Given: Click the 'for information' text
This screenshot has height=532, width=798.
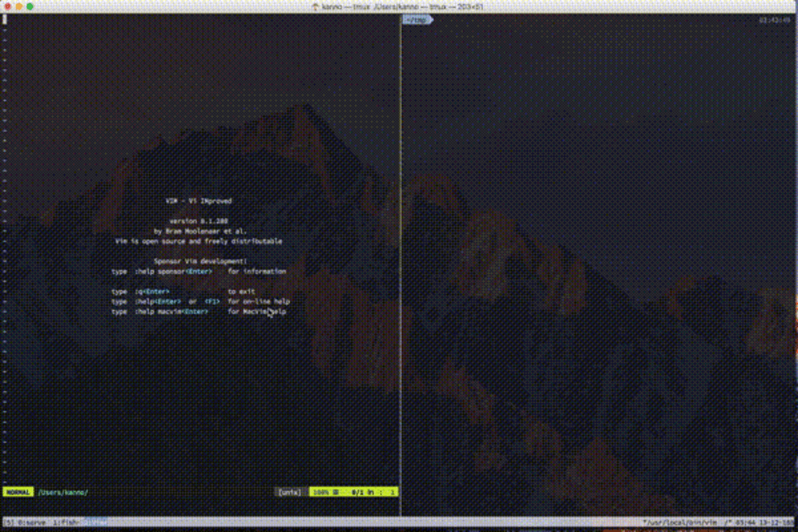Looking at the screenshot, I should tap(257, 271).
